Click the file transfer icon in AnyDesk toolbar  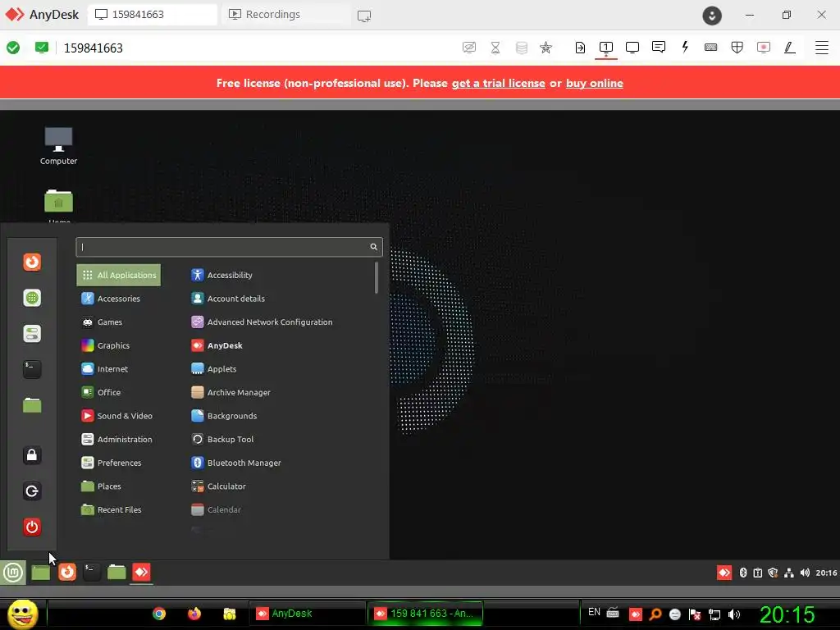click(580, 47)
